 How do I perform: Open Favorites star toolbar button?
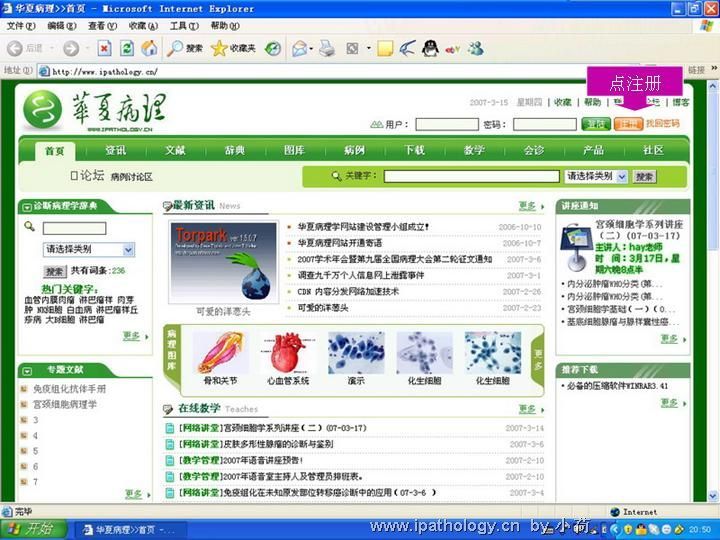coord(233,48)
